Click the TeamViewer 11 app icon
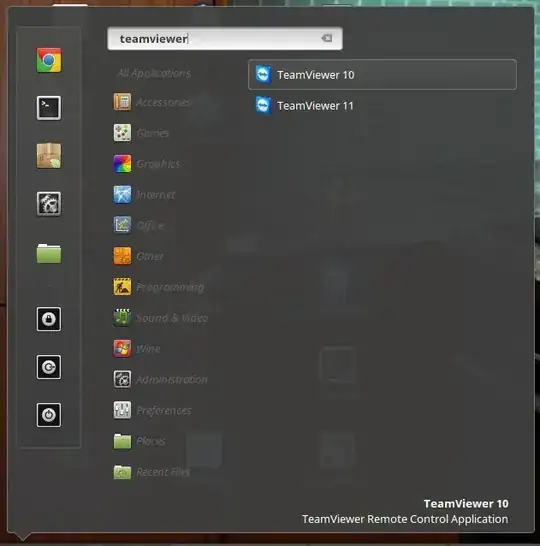540x546 pixels. pyautogui.click(x=263, y=105)
